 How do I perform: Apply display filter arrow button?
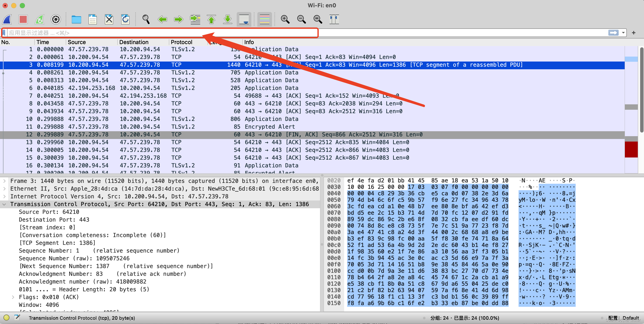[613, 33]
